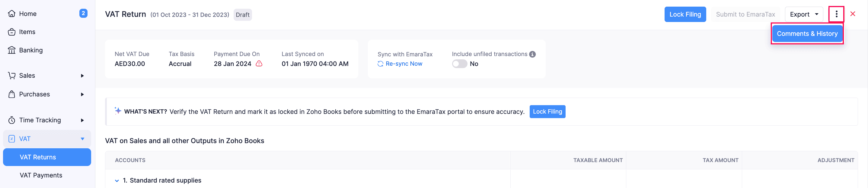868x188 pixels.
Task: Click the unfiled transactions info icon
Action: 532,54
